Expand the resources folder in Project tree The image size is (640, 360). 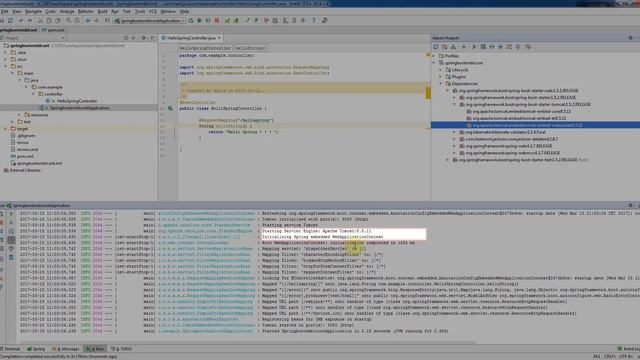(19, 115)
